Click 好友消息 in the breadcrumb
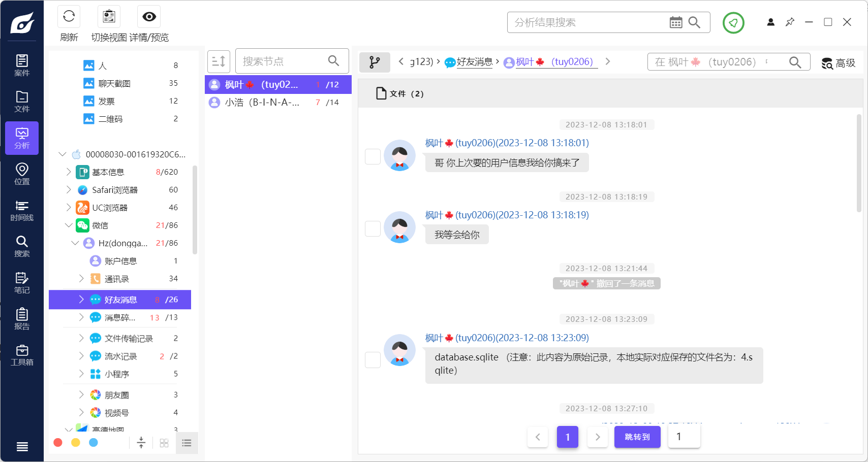The height and width of the screenshot is (462, 868). (x=475, y=62)
